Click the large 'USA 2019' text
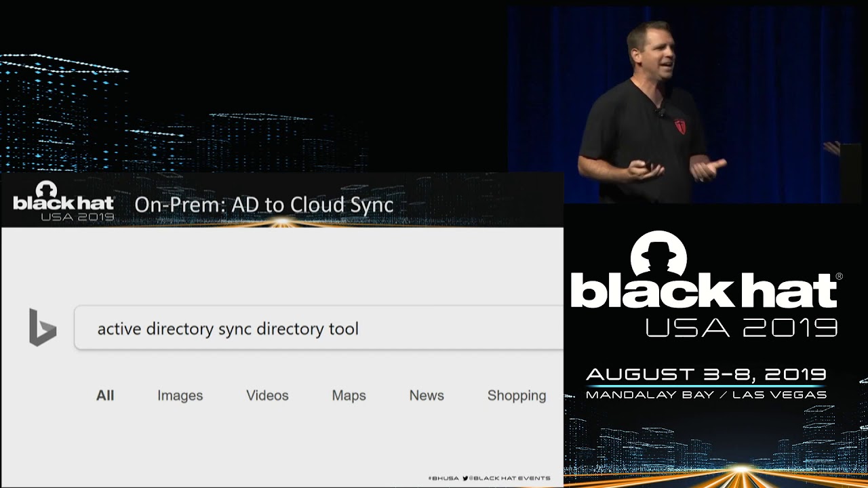Viewport: 868px width, 488px height. coord(741,327)
